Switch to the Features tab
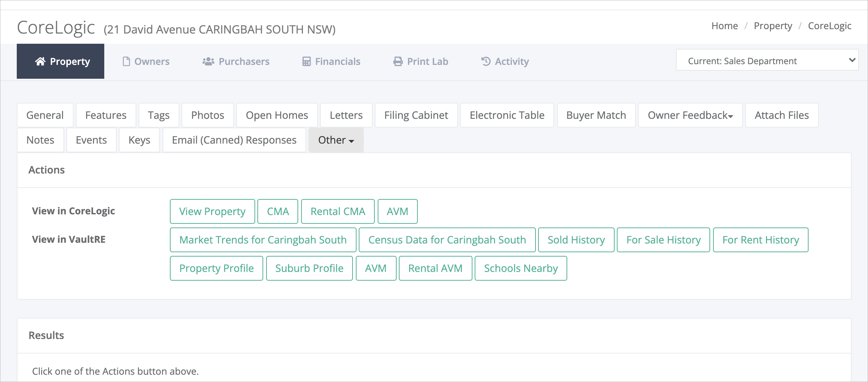Screen dimensions: 868x382 tap(106, 115)
